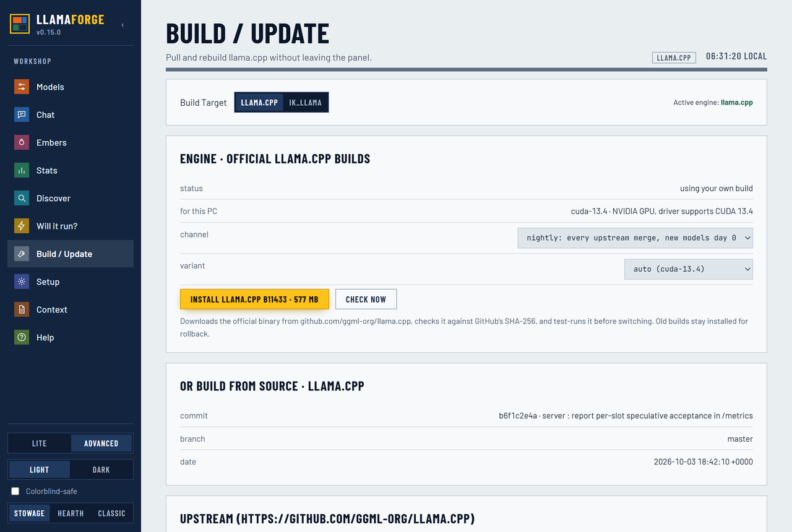792x532 pixels.
Task: Click the Setup gear icon
Action: point(22,281)
